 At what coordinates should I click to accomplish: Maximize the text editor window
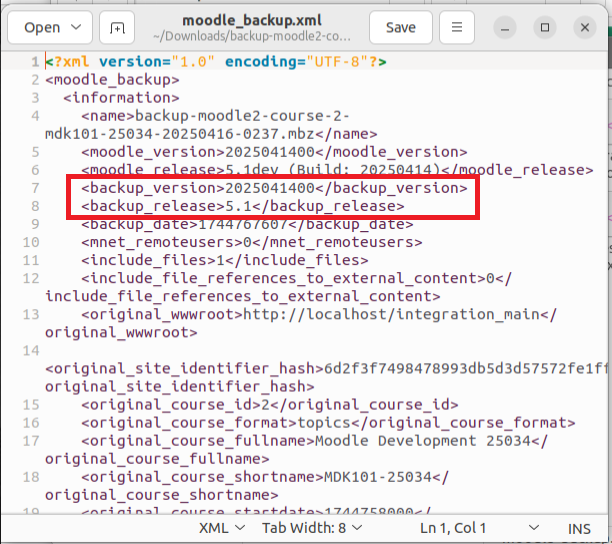pyautogui.click(x=545, y=28)
